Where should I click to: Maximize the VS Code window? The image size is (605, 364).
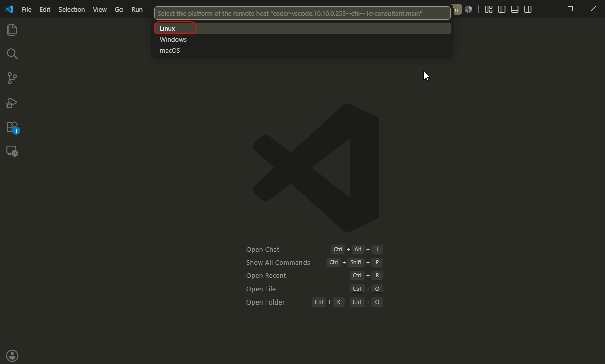click(570, 9)
